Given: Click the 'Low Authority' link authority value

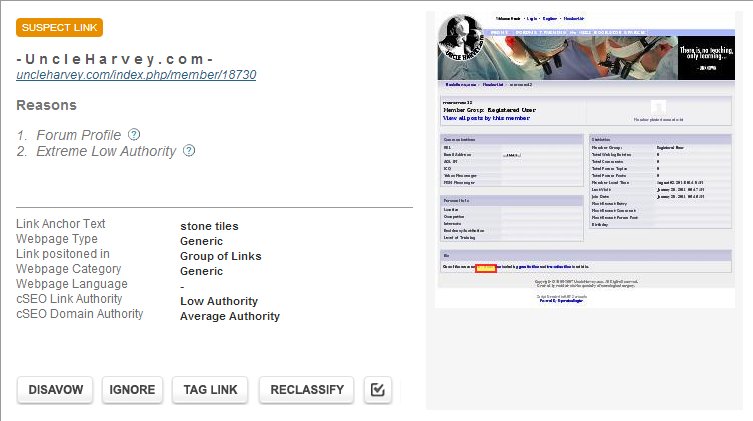Looking at the screenshot, I should tap(218, 301).
